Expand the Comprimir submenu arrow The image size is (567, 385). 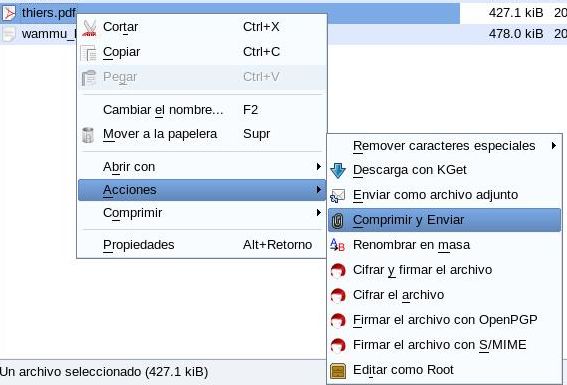click(318, 213)
